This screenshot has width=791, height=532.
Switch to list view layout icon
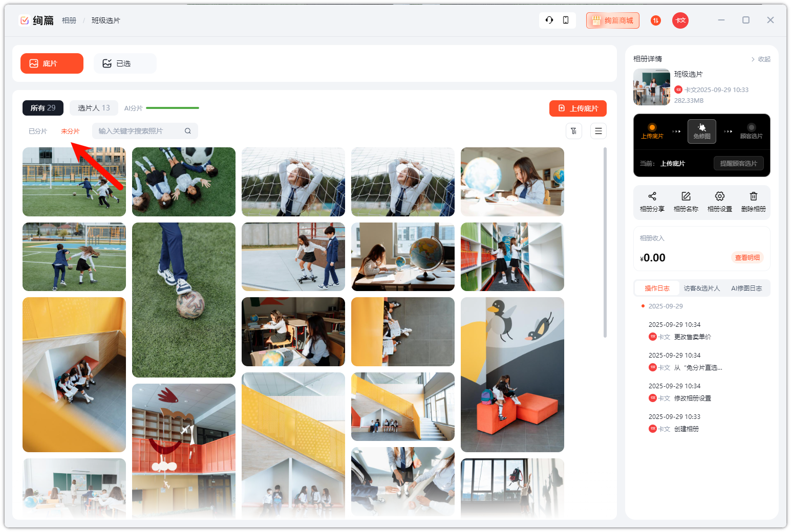pos(598,131)
